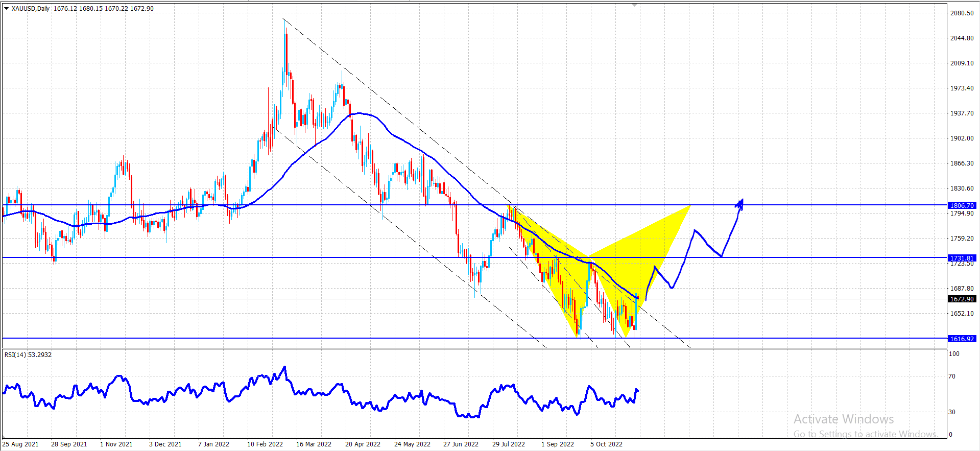The width and height of the screenshot is (980, 451).
Task: Open the dropdown arrow beside XAUUSD,Daily
Action: click(x=7, y=8)
